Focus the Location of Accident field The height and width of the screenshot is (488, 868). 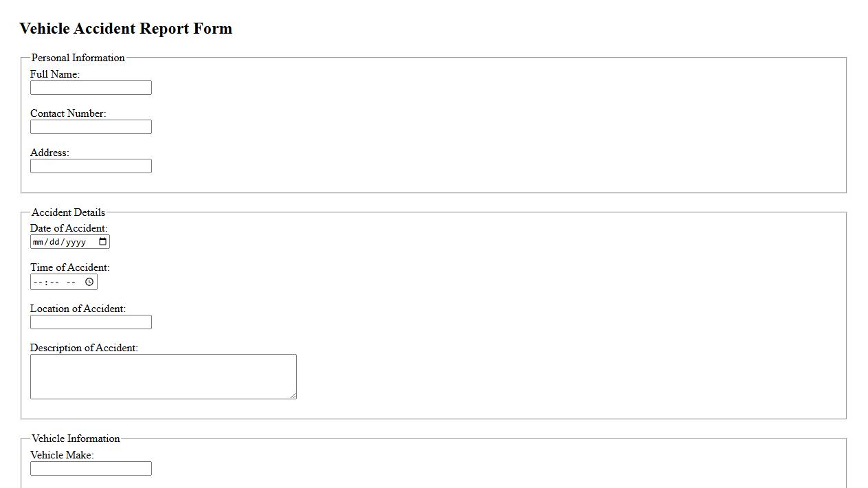(91, 322)
